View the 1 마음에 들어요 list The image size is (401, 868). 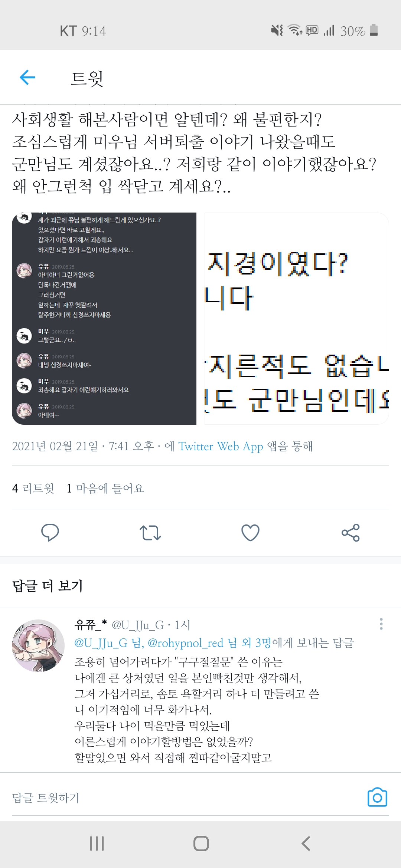pyautogui.click(x=105, y=488)
